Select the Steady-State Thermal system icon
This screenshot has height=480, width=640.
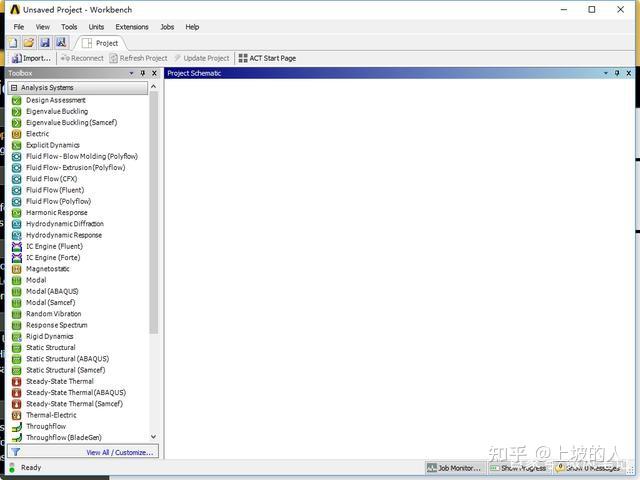[x=16, y=382]
